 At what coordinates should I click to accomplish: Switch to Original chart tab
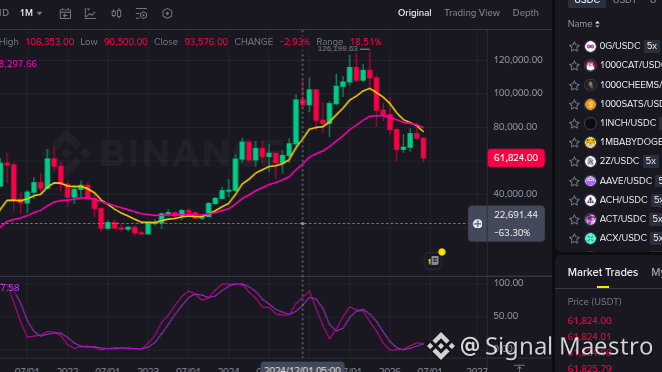pyautogui.click(x=415, y=13)
